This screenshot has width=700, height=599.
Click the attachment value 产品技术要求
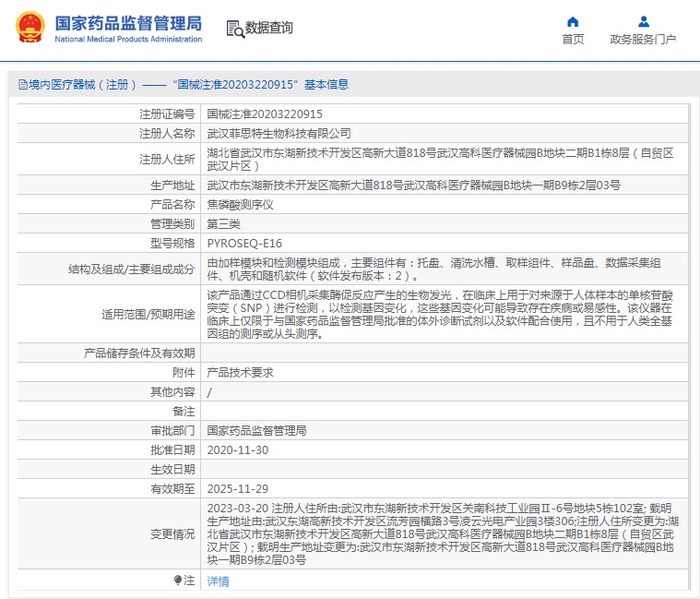click(240, 373)
